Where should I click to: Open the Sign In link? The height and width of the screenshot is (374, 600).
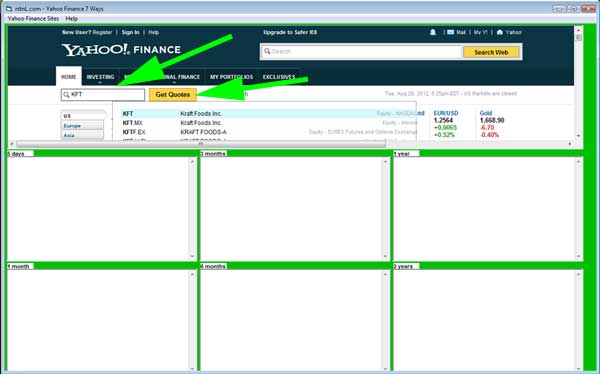coord(130,33)
